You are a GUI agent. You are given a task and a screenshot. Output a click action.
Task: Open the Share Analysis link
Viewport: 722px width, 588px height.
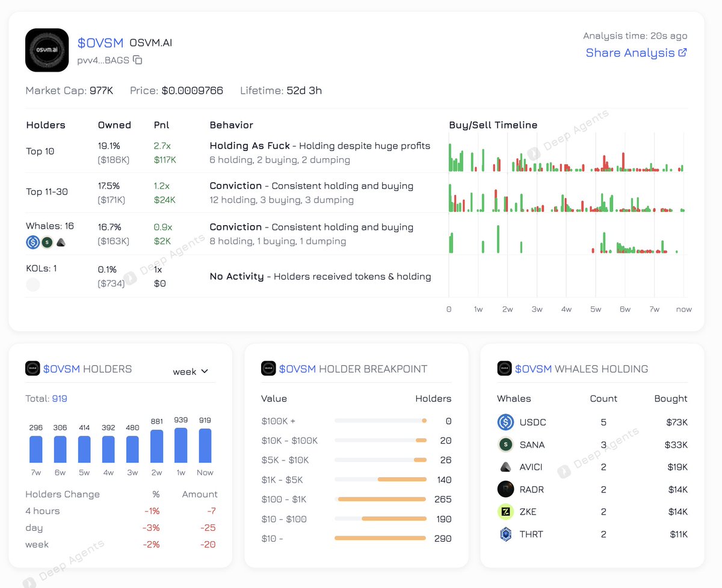coord(637,52)
